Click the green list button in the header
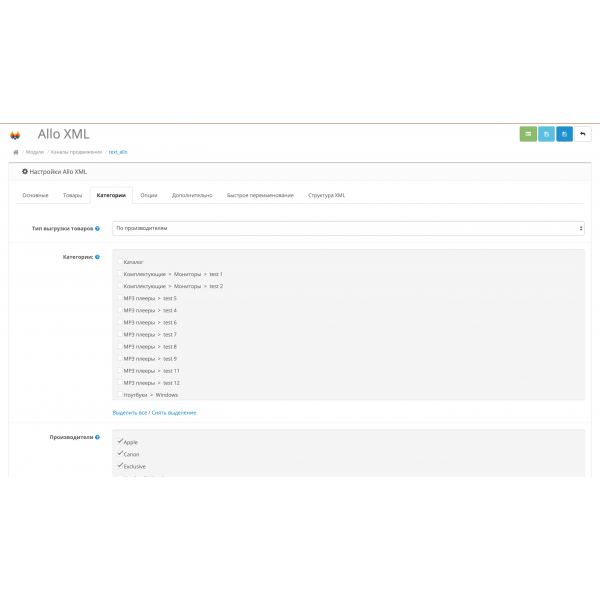The height and width of the screenshot is (600, 600). pos(528,134)
